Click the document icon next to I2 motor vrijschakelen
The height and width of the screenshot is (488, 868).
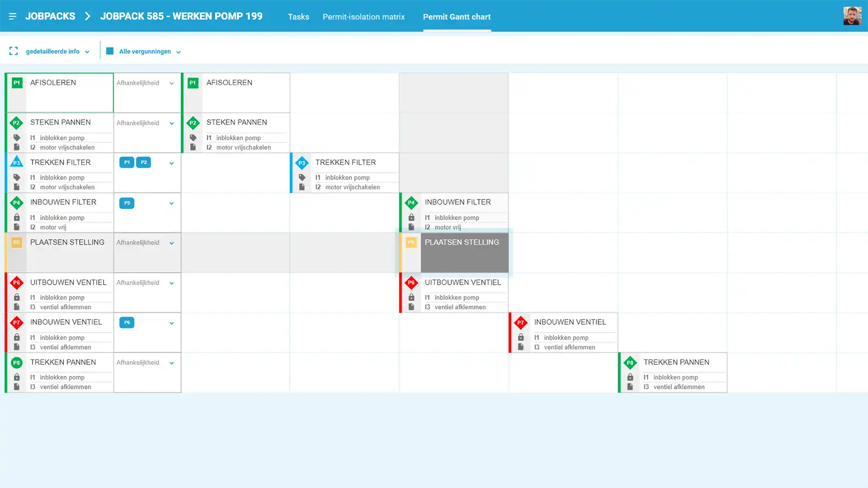[x=17, y=147]
